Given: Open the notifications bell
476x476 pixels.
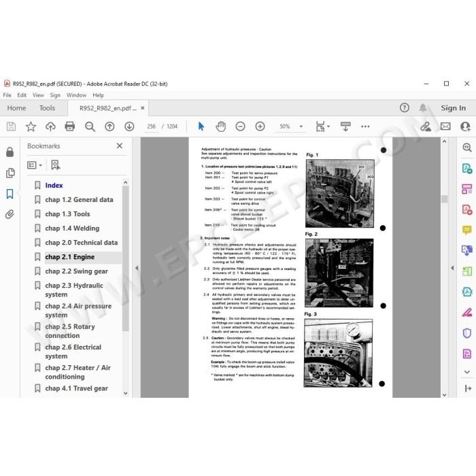Looking at the screenshot, I should pos(423,107).
